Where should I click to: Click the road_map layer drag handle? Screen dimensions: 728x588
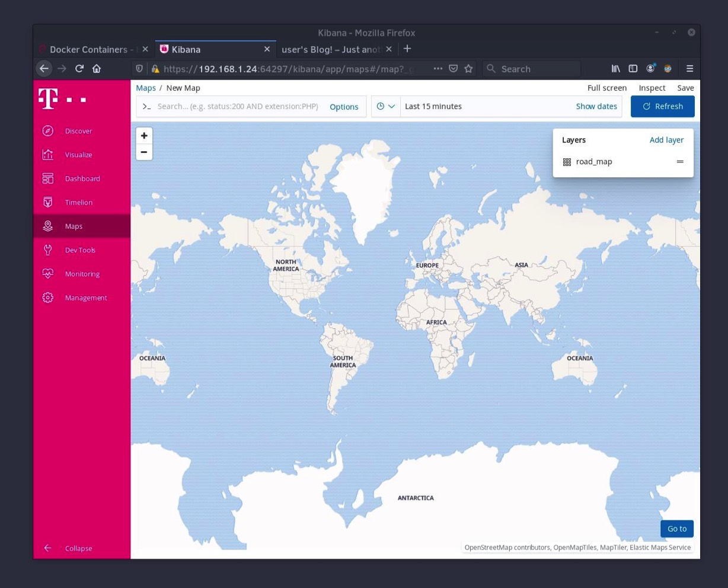[680, 162]
